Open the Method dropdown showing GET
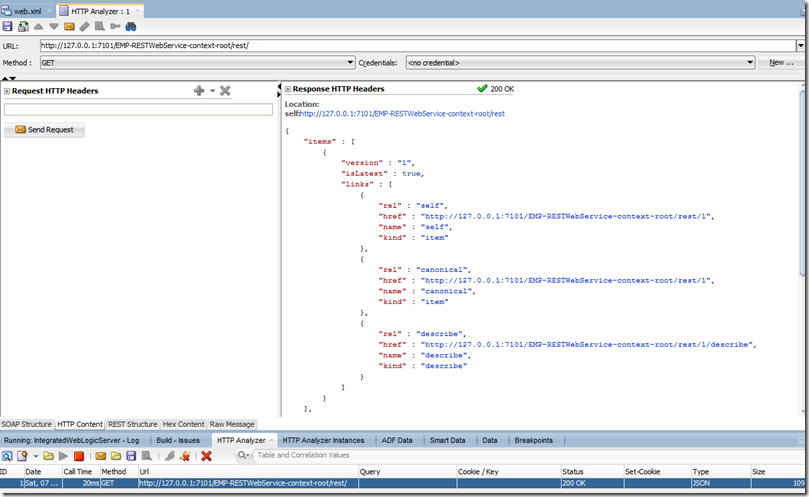 tap(350, 62)
